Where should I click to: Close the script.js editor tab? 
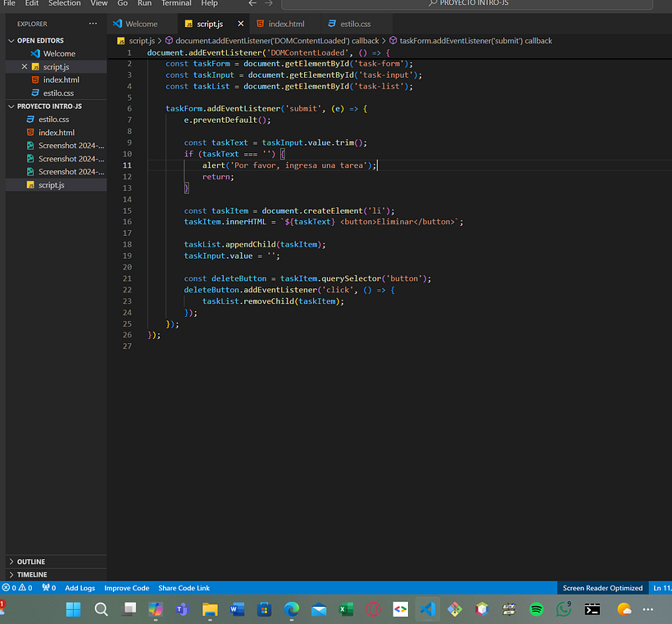[241, 24]
